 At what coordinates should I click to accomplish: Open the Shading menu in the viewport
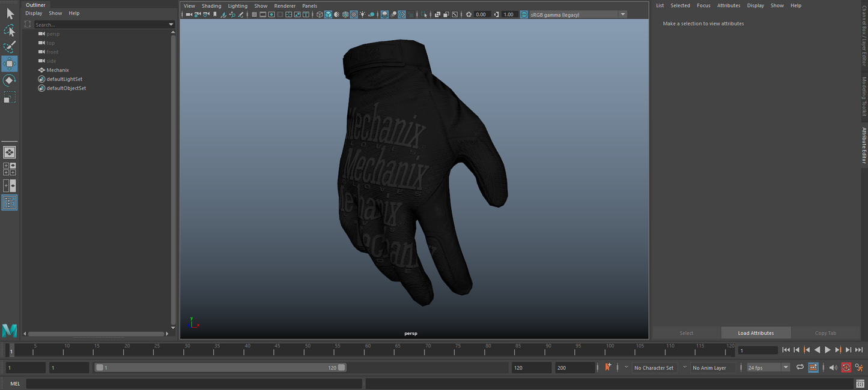pos(211,5)
